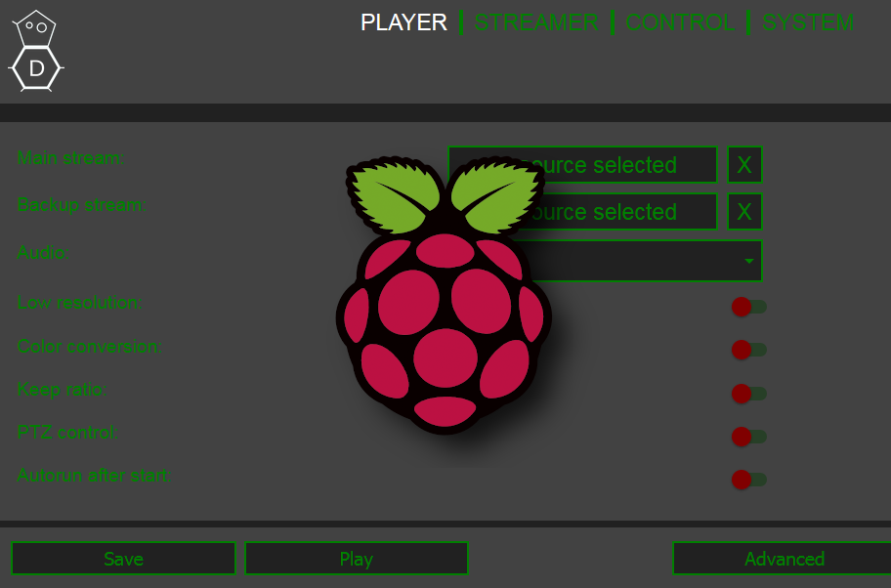Click the Raspberry Pi logo image
Image resolution: width=891 pixels, height=588 pixels.
(445, 293)
